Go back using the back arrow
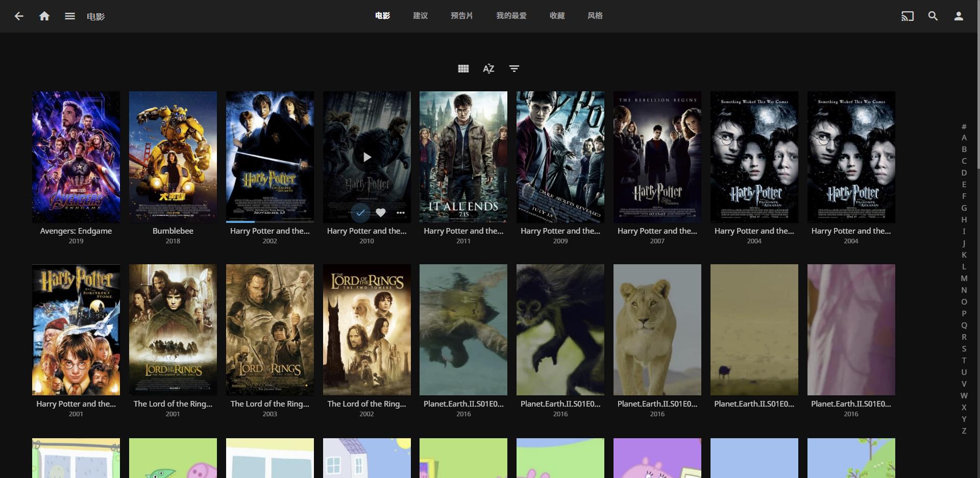980x478 pixels. coord(19,16)
